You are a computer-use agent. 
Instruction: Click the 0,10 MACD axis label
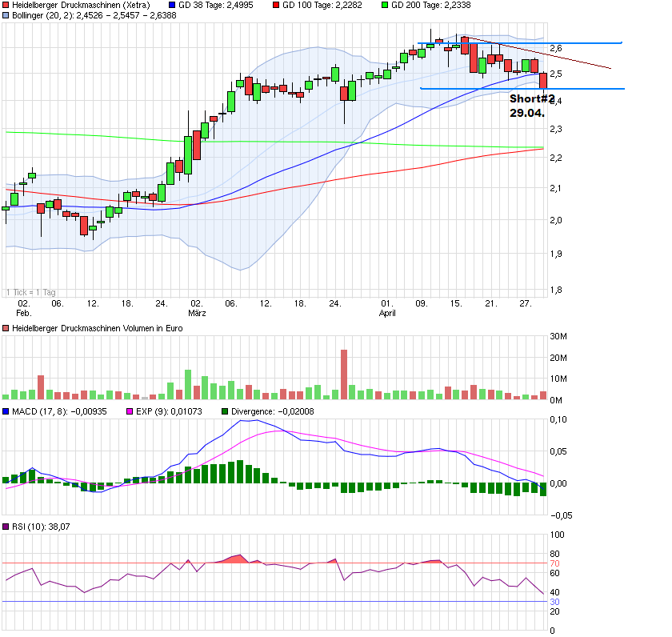[x=558, y=419]
